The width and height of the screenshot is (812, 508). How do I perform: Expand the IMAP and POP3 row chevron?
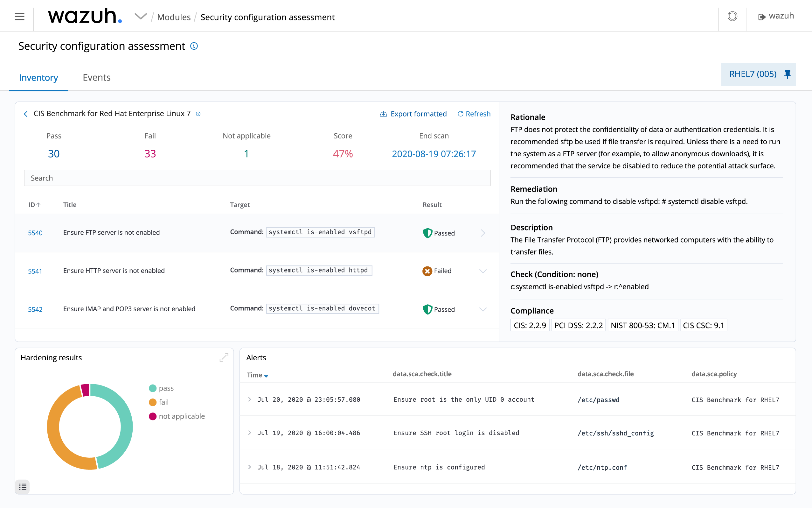click(483, 309)
